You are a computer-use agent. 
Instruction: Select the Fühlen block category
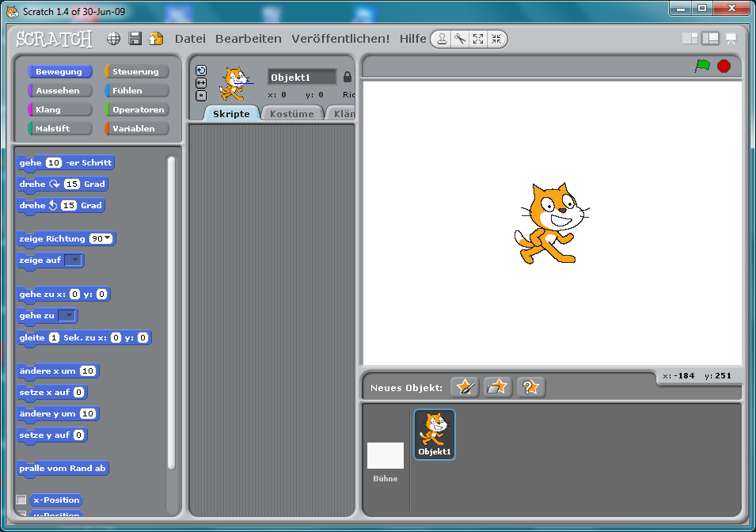click(137, 90)
